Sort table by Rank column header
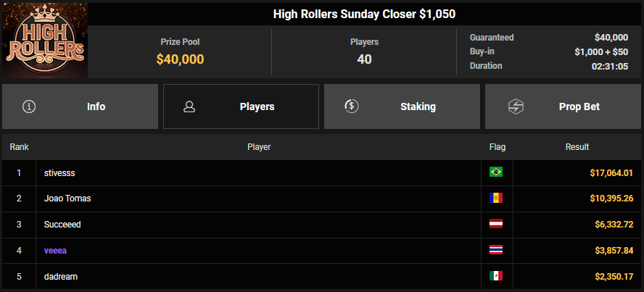 pos(20,147)
